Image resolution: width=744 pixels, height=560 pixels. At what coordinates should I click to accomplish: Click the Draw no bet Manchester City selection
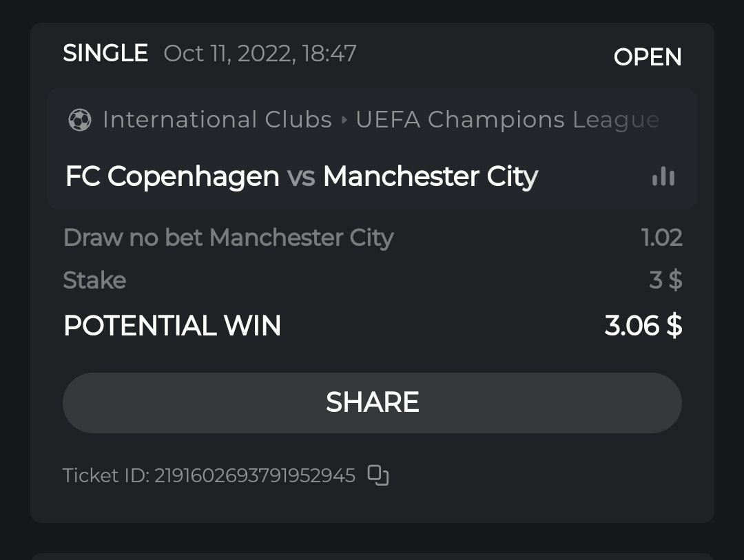pyautogui.click(x=228, y=238)
